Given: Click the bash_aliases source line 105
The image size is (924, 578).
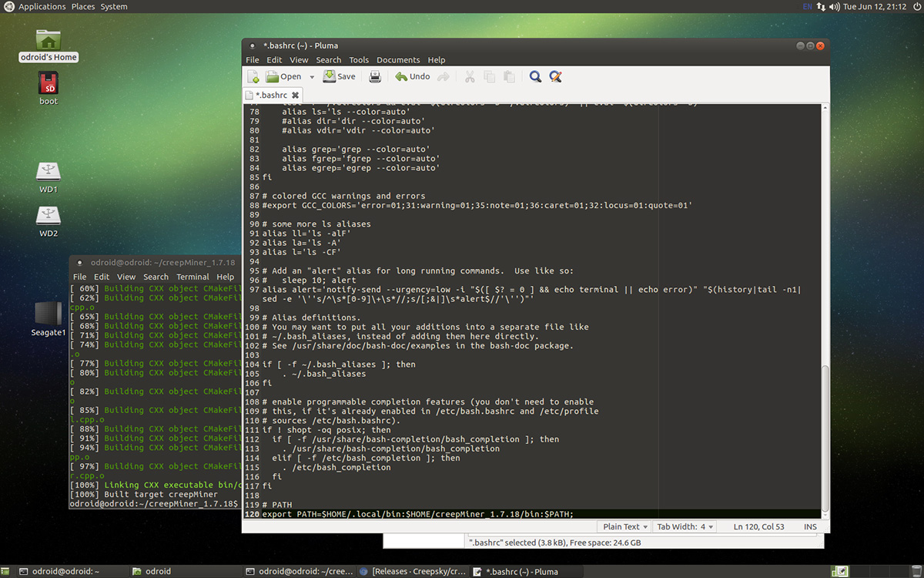Looking at the screenshot, I should [x=323, y=374].
